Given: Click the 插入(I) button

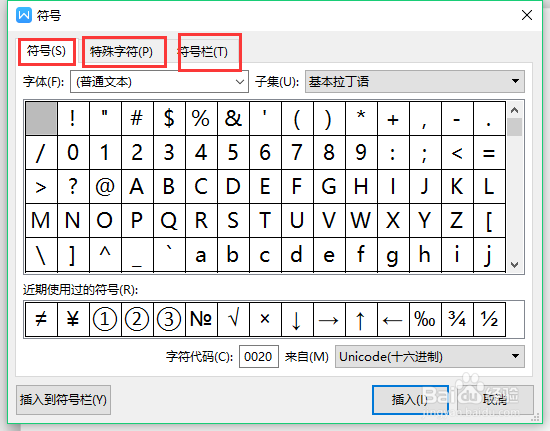Looking at the screenshot, I should point(410,400).
